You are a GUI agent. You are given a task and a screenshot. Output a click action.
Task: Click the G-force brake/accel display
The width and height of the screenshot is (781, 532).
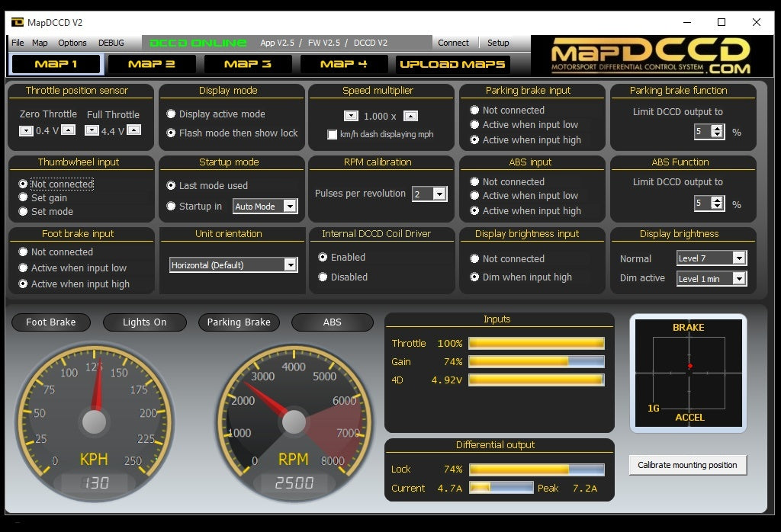[x=689, y=373]
